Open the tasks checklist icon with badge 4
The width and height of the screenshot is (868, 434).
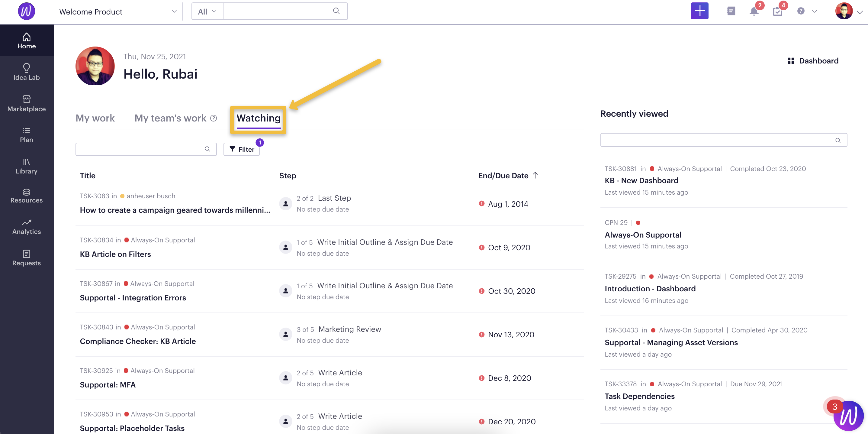[x=778, y=11]
